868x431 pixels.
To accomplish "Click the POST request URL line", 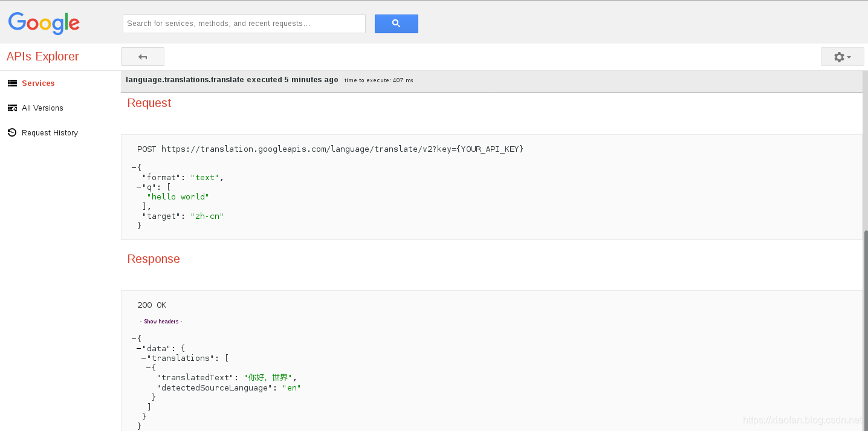I will pyautogui.click(x=330, y=149).
